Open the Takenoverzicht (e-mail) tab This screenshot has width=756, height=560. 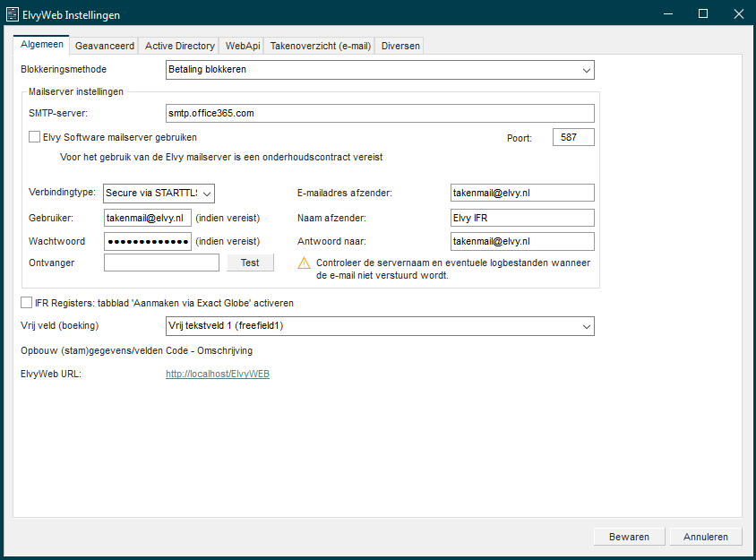pos(320,46)
